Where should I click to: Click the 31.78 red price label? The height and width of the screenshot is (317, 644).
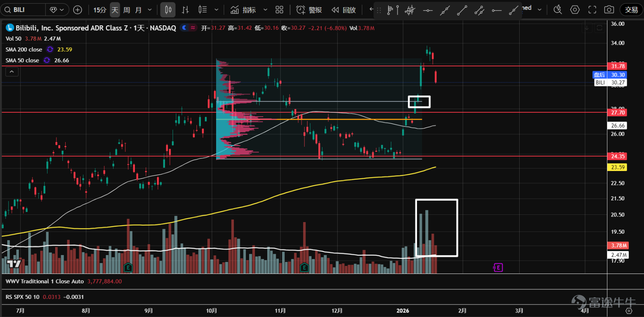(617, 66)
